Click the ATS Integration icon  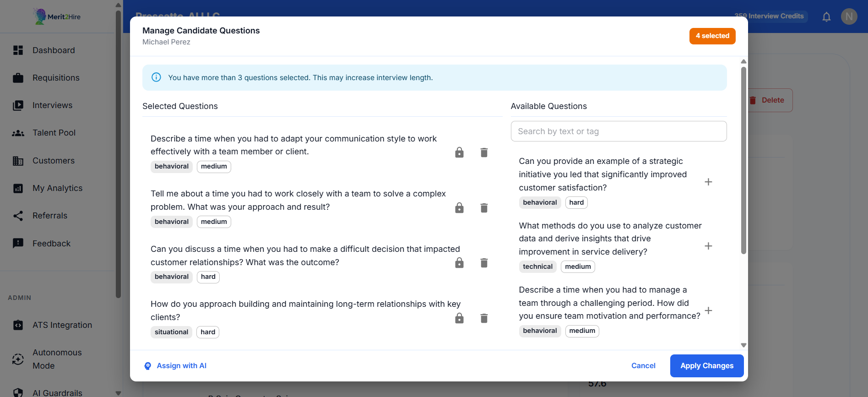[18, 325]
